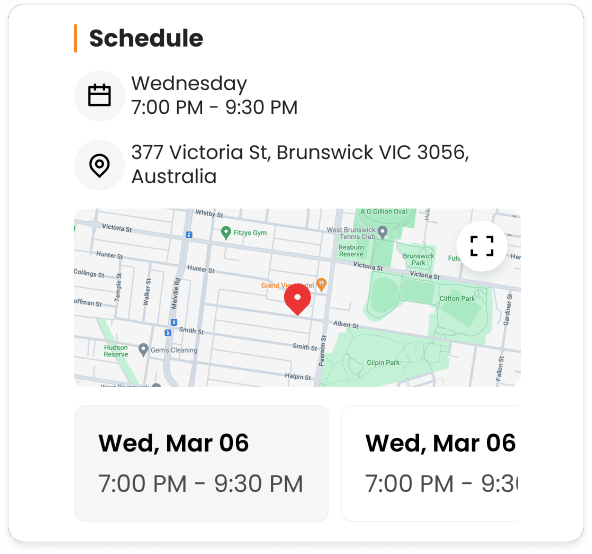Click the Brunswick Park label on the map
Screen dimensions: 592x554
[x=418, y=259]
